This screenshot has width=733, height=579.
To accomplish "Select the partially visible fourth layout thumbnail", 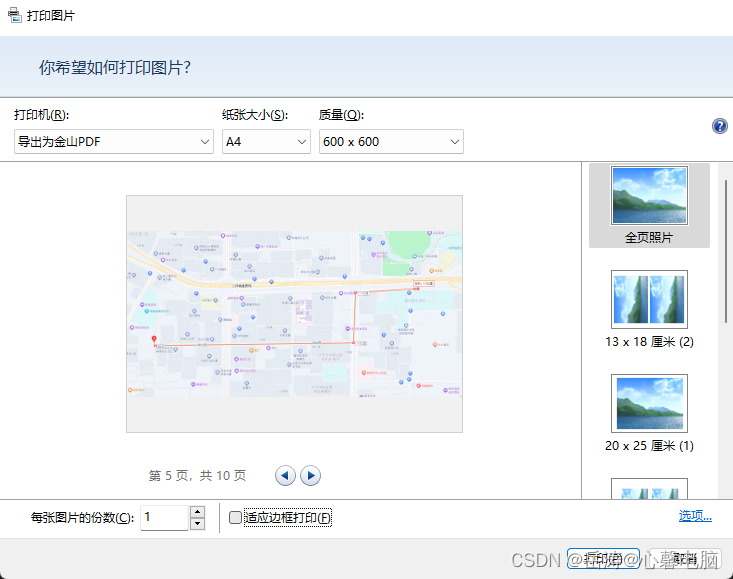I will [649, 488].
